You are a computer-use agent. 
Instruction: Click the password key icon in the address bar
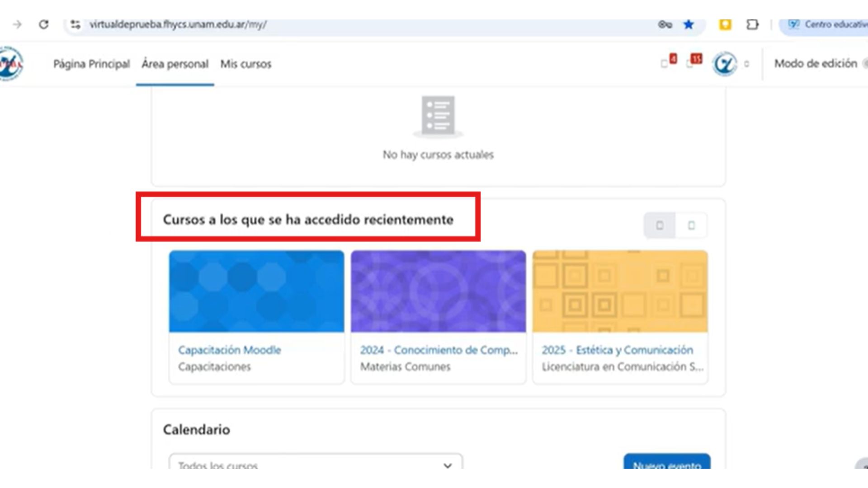click(x=665, y=24)
